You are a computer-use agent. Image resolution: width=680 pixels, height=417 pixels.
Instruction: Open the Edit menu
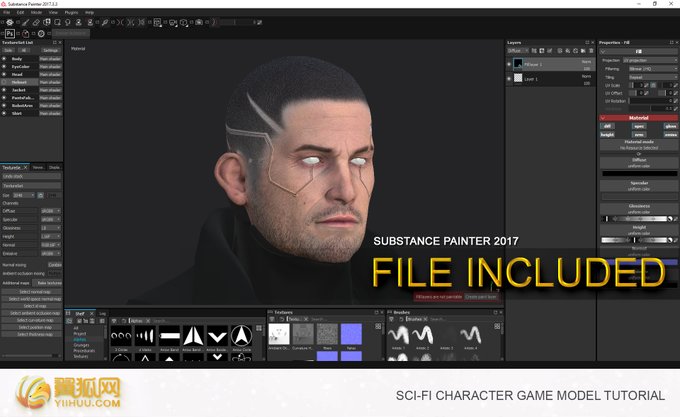pos(20,13)
